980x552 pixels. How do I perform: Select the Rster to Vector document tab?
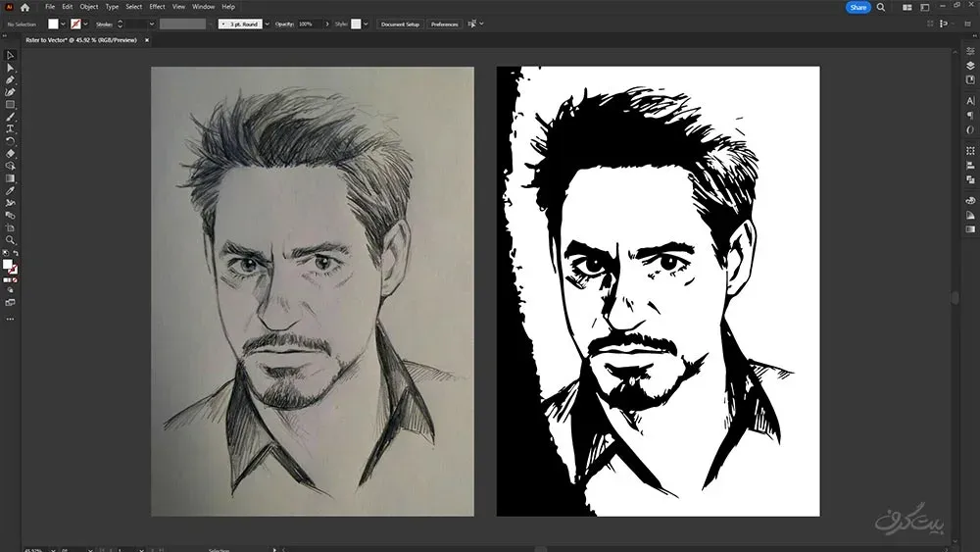(x=81, y=40)
